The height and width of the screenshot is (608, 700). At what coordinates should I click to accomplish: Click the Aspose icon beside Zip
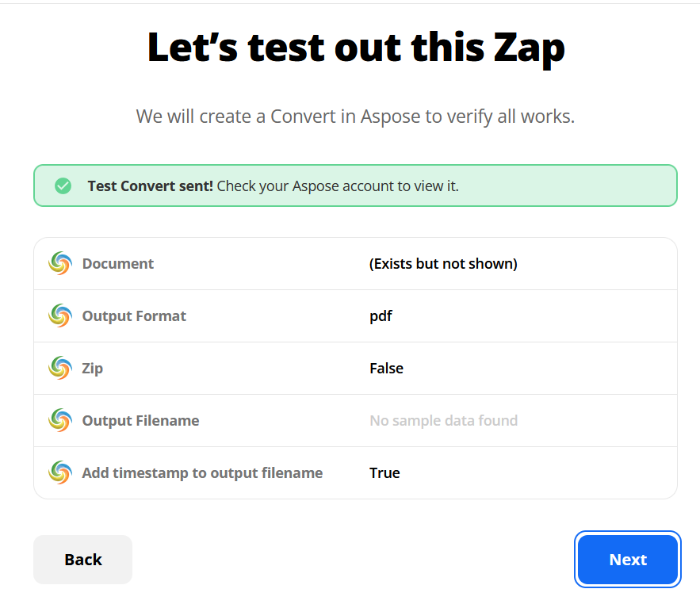click(x=59, y=368)
